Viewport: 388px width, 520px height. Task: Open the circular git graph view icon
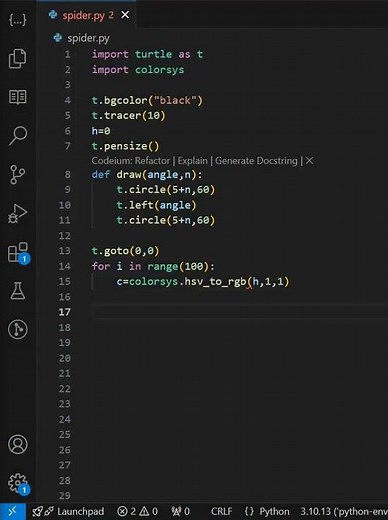pos(17,329)
